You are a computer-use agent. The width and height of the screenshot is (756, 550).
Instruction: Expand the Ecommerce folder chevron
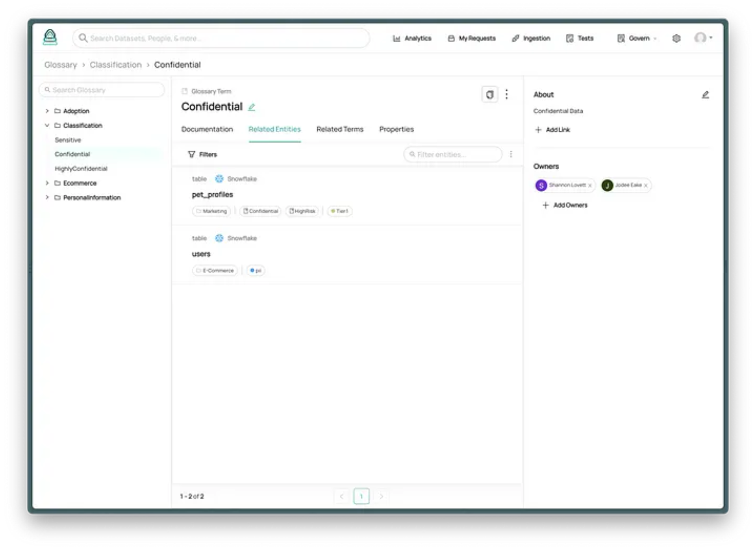pos(47,183)
